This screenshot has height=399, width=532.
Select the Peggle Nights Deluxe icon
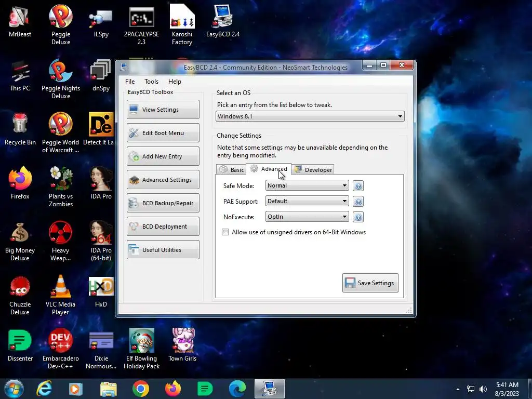coord(61,79)
